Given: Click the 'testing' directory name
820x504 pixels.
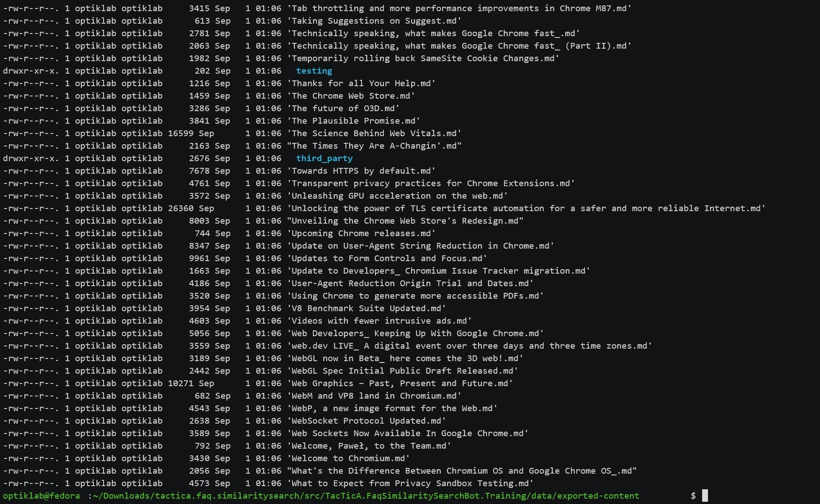Looking at the screenshot, I should click(314, 71).
